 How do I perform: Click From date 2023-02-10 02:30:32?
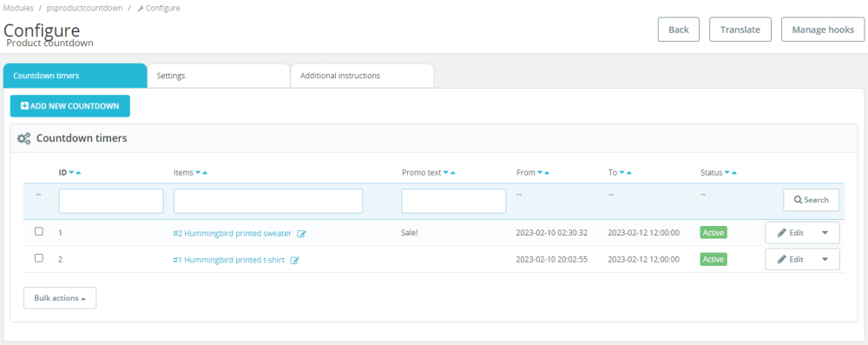(x=552, y=233)
